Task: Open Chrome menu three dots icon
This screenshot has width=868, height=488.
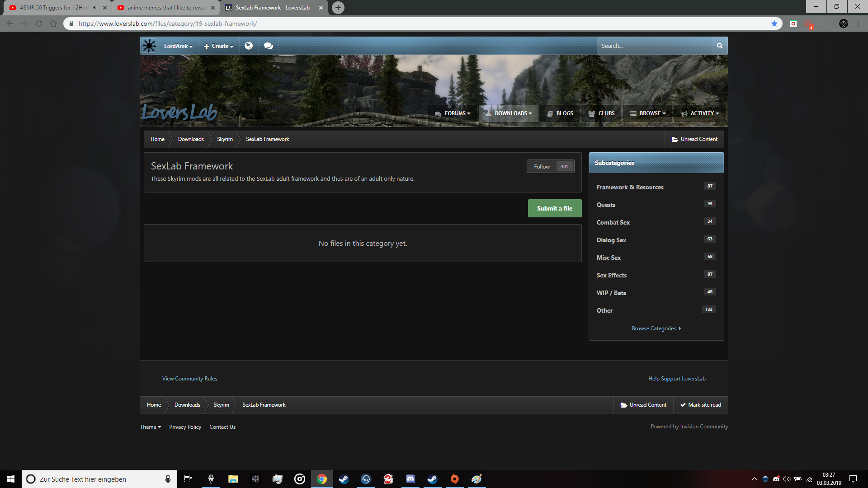Action: (858, 23)
